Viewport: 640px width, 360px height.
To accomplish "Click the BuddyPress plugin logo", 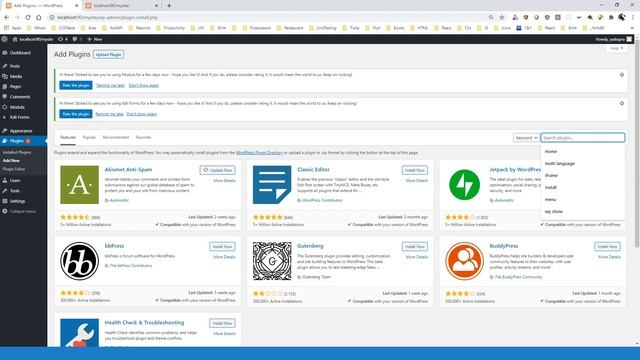I will [464, 261].
